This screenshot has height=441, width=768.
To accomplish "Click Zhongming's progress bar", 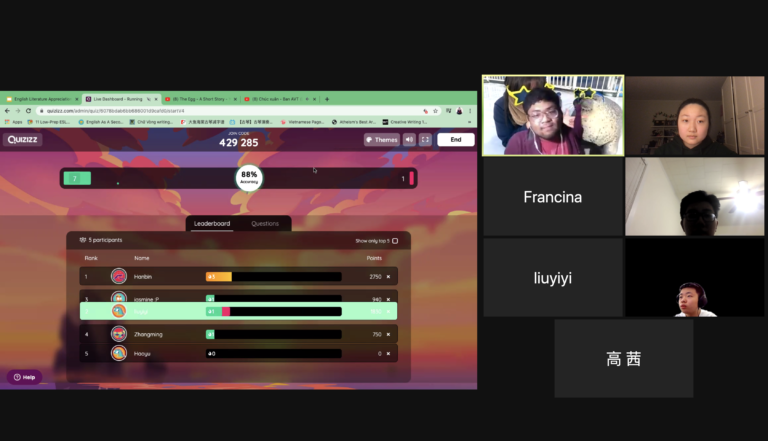I will (x=273, y=334).
